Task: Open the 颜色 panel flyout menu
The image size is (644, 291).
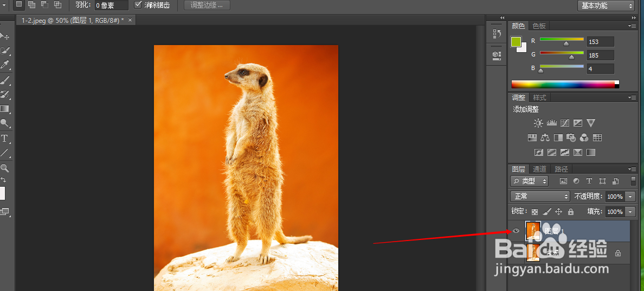Action: [632, 26]
